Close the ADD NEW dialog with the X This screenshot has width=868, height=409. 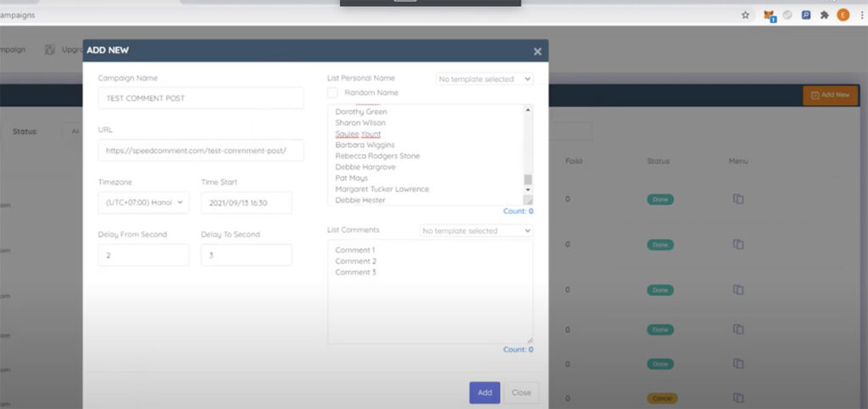pyautogui.click(x=537, y=52)
